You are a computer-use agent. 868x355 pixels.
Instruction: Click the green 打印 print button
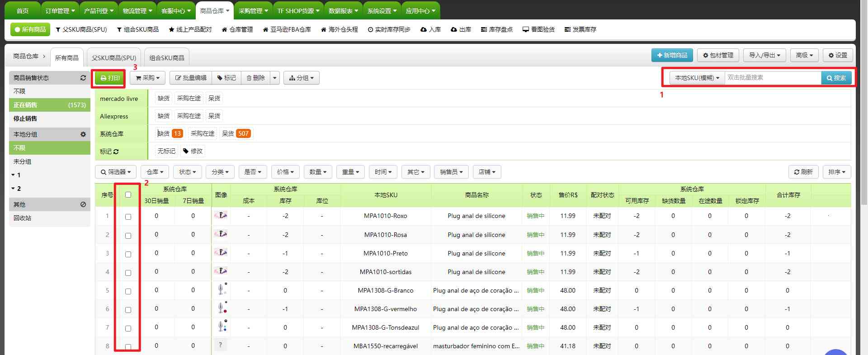pyautogui.click(x=110, y=78)
